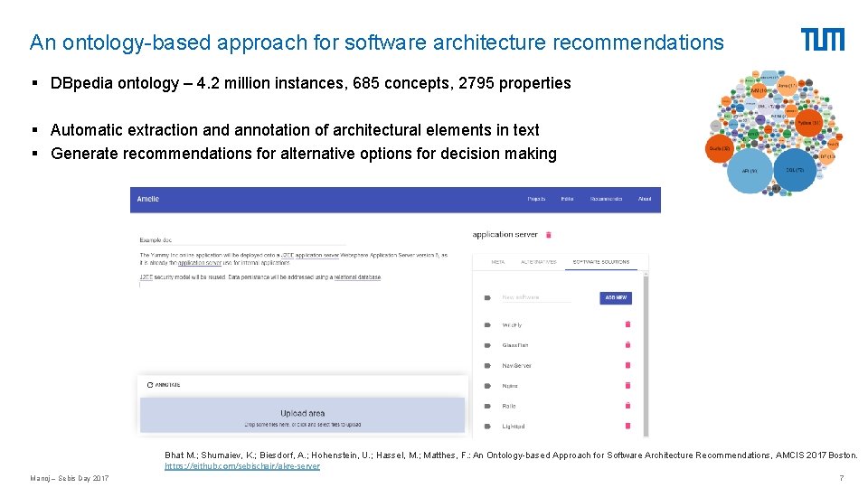The image size is (868, 488).
Task: Open nav item between Projects and Recommender
Action: pos(568,199)
